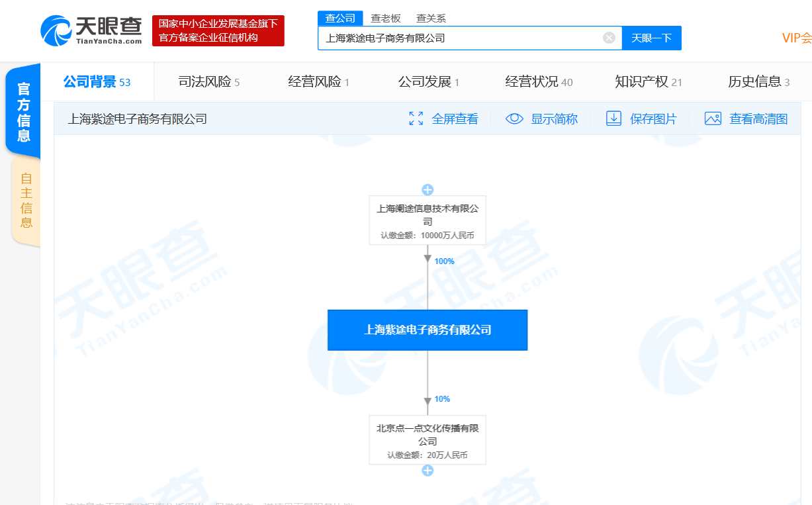This screenshot has width=812, height=505.
Task: Switch to 查老板 search tab
Action: 386,19
